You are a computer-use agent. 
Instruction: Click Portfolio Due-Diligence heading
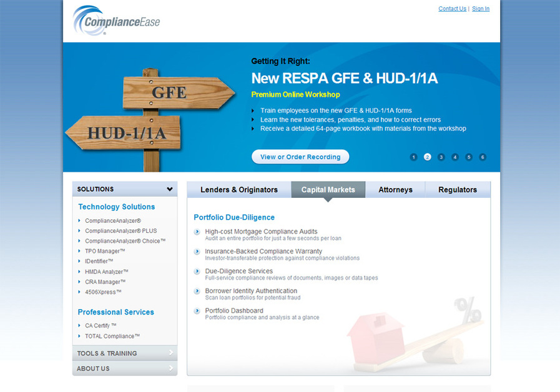(x=234, y=217)
